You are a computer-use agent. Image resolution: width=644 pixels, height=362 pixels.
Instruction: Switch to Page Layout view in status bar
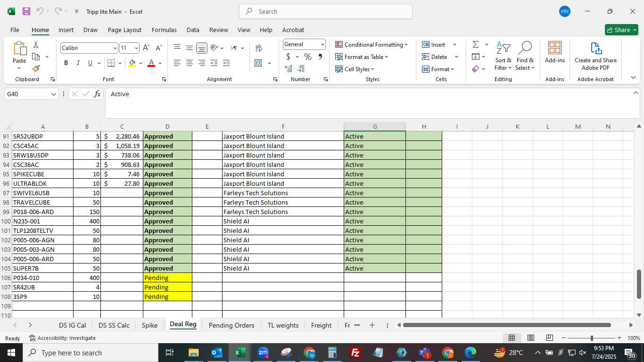[530, 338]
